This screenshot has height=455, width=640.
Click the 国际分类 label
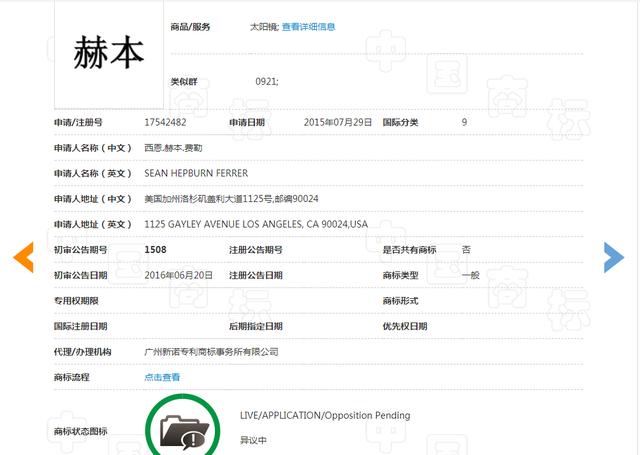[400, 122]
